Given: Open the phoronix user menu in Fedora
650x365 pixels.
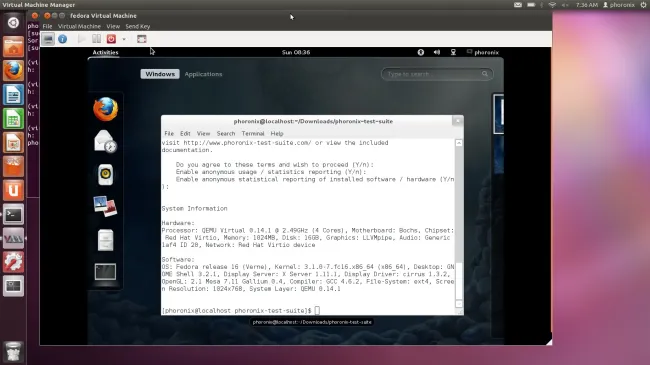Looking at the screenshot, I should click(x=483, y=52).
